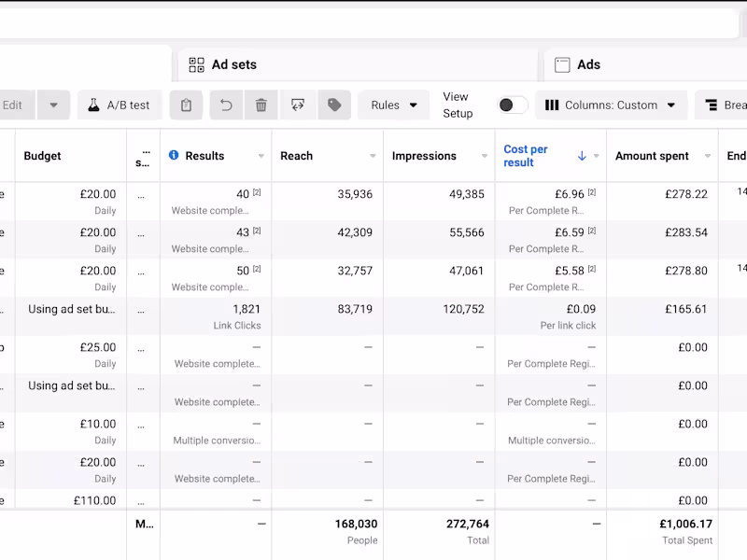Open the Rules dropdown
This screenshot has height=560, width=747.
tap(393, 105)
